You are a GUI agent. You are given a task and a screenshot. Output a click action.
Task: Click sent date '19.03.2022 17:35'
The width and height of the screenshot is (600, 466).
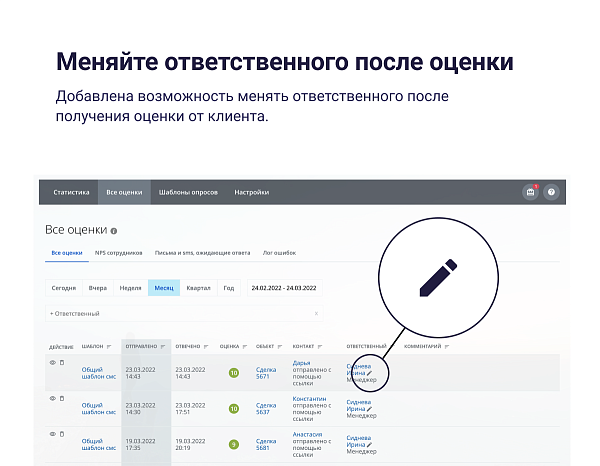[140, 445]
